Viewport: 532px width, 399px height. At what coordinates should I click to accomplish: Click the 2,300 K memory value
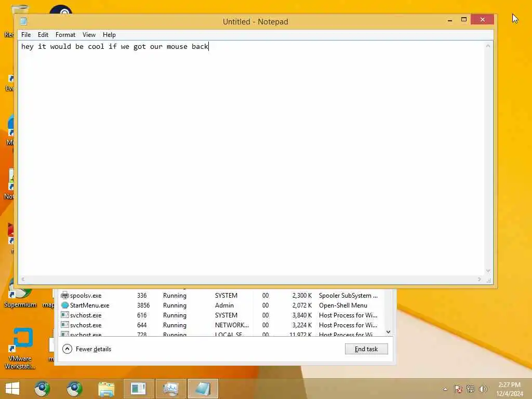point(302,296)
